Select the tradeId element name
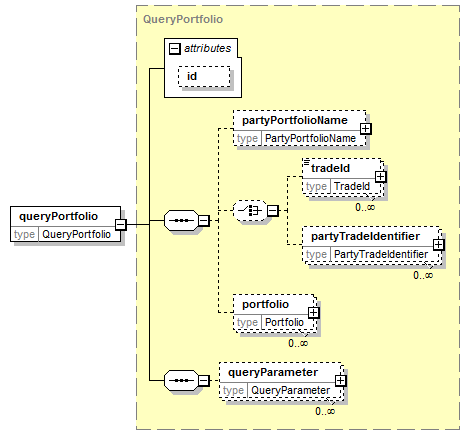Screen dimensions: 470x435 (x=330, y=168)
